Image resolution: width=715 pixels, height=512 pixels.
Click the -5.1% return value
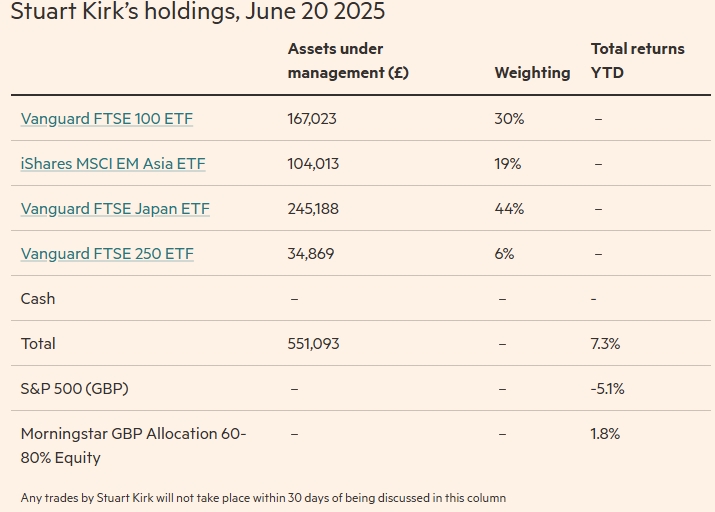(x=607, y=389)
